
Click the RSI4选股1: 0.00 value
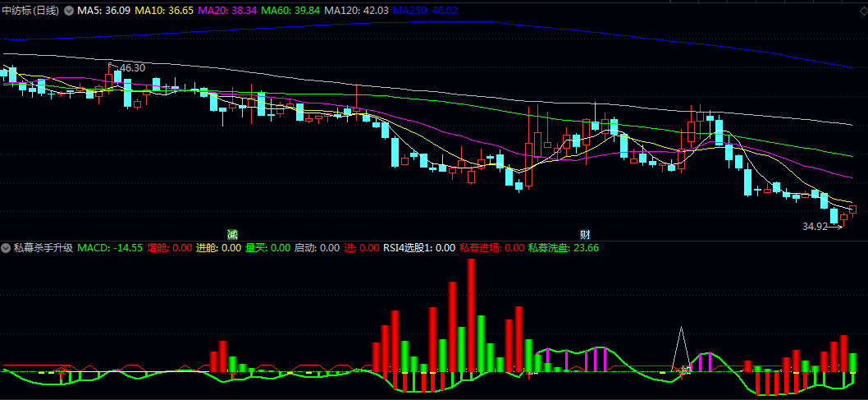[419, 248]
